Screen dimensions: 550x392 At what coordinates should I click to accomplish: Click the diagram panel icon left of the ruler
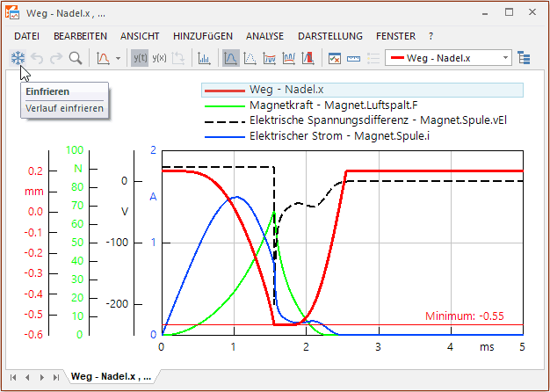click(335, 59)
